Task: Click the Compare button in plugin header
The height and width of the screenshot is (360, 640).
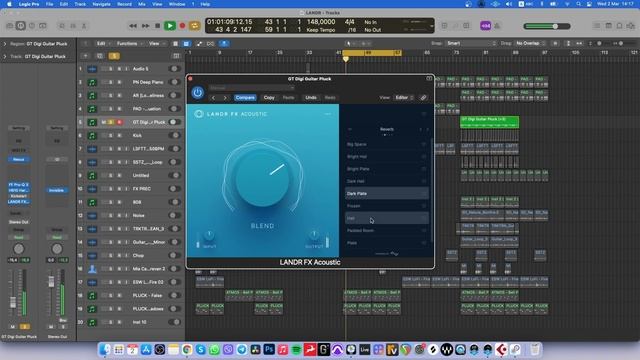Action: coord(245,98)
